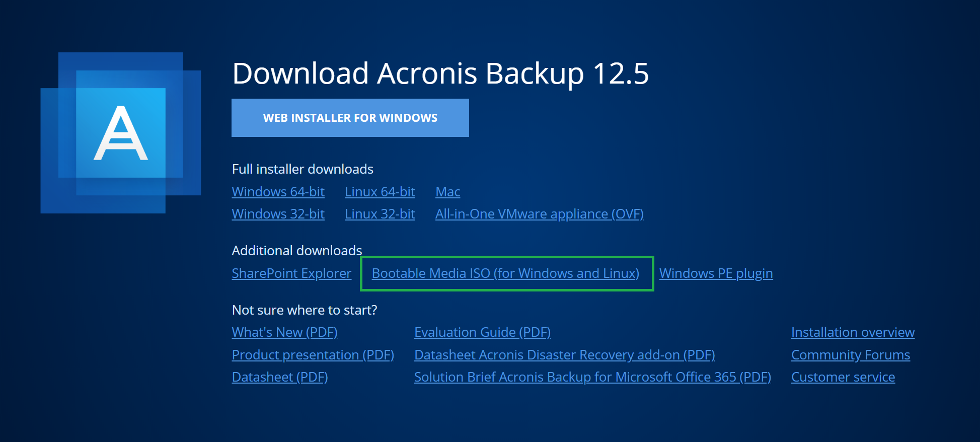Open the Microsoft Office 365 Solution Brief PDF
Screen dimensions: 980x442
click(x=592, y=377)
